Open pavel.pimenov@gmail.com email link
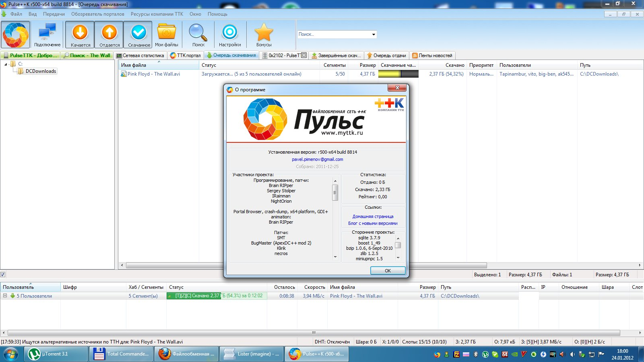This screenshot has height=362, width=644. pyautogui.click(x=317, y=159)
